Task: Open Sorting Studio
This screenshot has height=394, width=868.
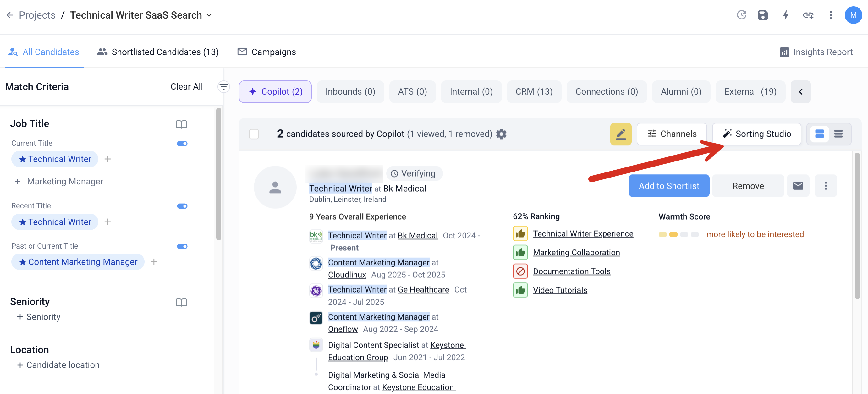Action: 756,134
